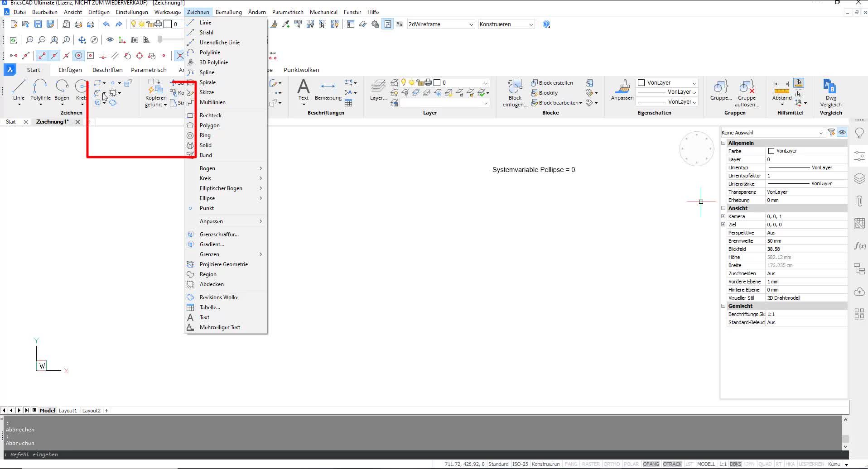Toggle OTRACK in the status bar
This screenshot has height=469, width=868.
coord(672,464)
